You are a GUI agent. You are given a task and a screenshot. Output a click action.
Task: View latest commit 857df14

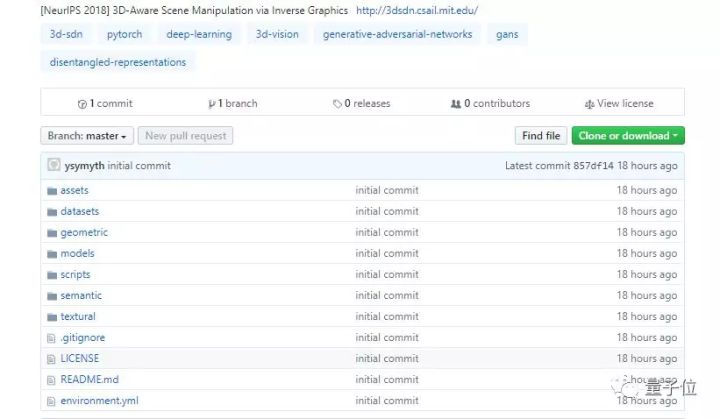click(x=591, y=166)
